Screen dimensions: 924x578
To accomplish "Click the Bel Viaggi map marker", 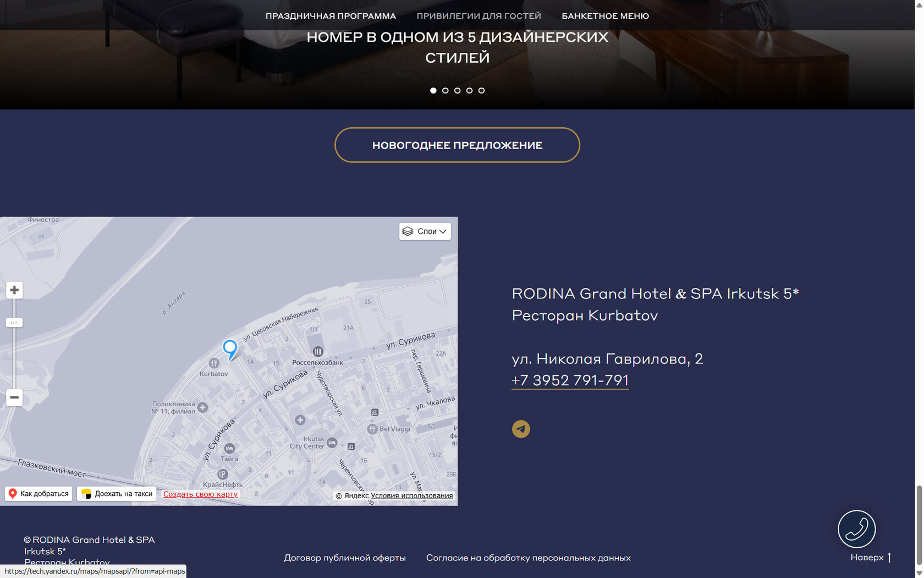I will point(372,429).
